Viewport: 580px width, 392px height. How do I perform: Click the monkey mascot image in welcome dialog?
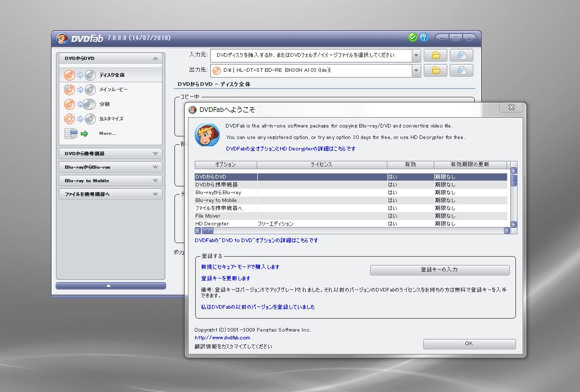tap(207, 135)
